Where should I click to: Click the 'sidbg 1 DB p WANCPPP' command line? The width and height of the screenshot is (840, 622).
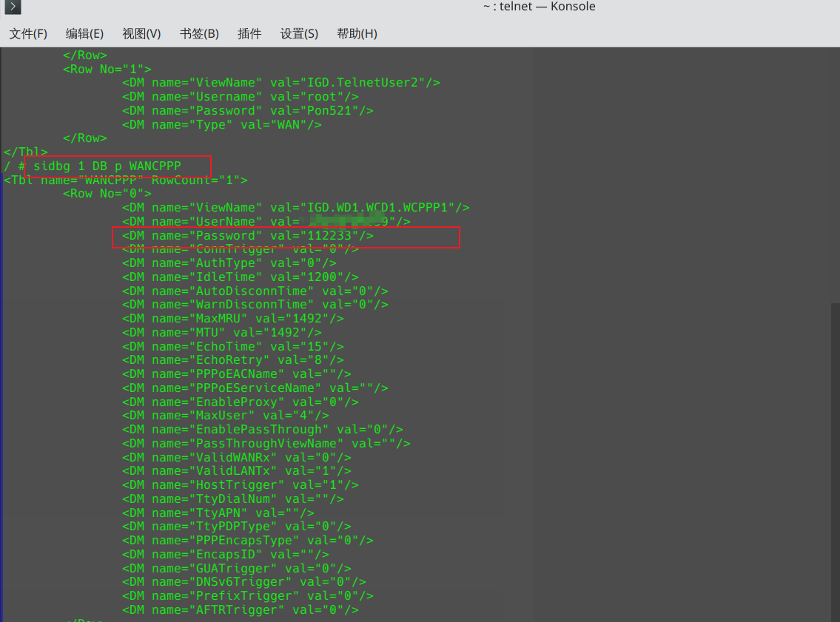(x=107, y=166)
